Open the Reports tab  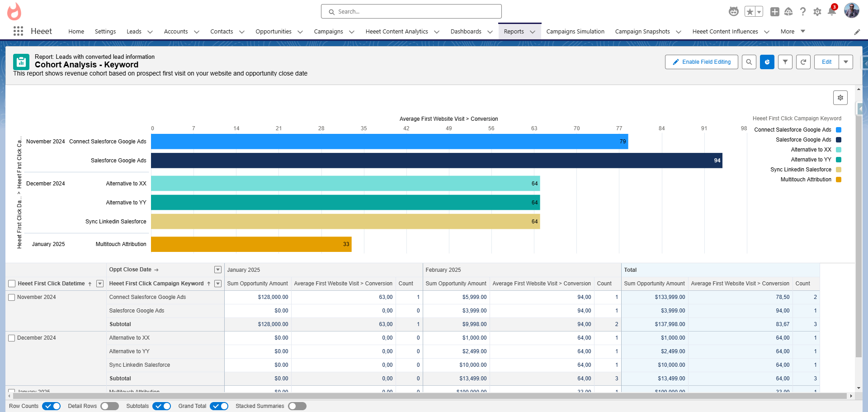[514, 32]
